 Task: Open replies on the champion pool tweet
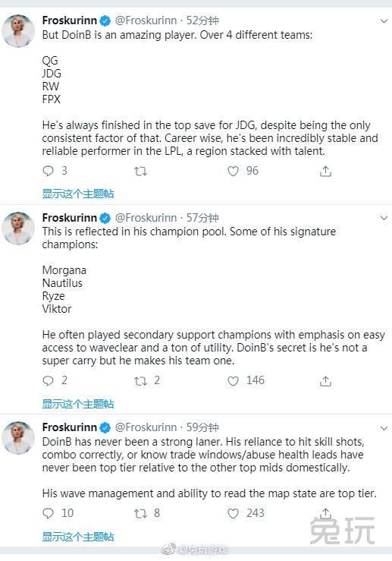coord(48,380)
